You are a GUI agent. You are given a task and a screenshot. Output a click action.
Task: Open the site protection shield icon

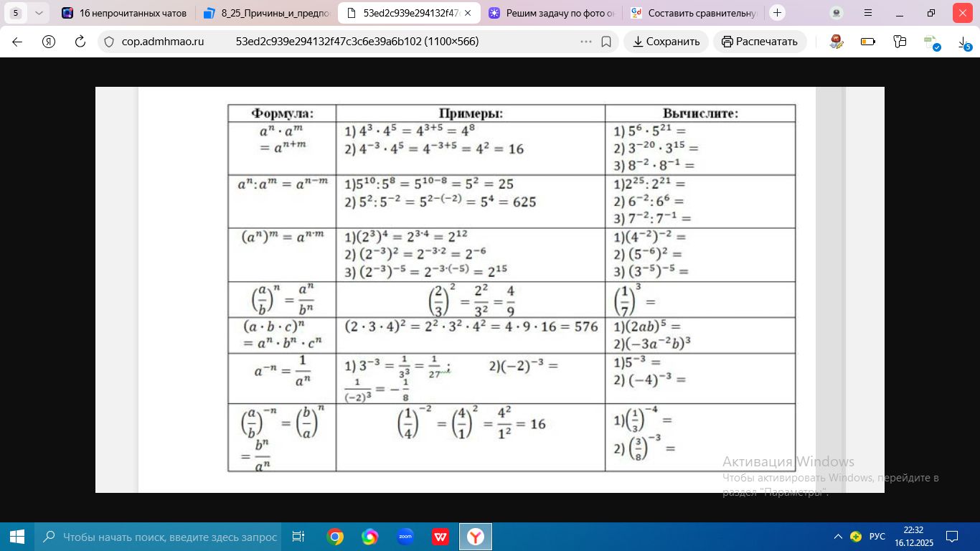point(109,42)
